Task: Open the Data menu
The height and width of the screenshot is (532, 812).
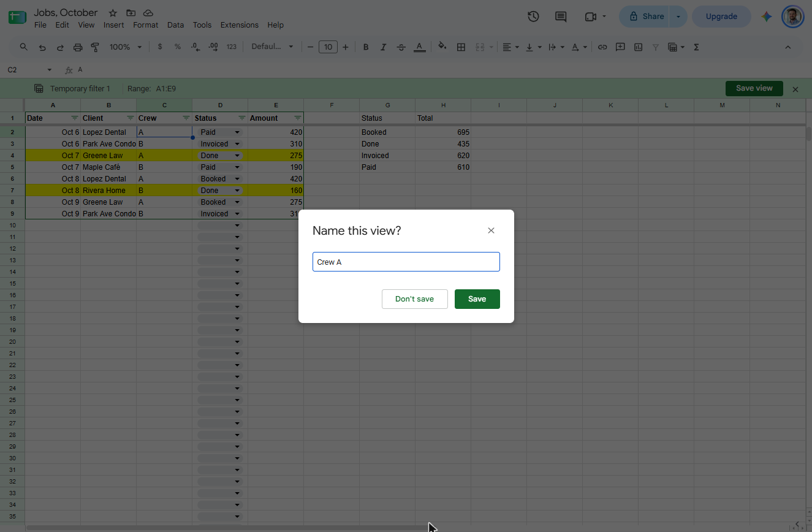Action: (175, 25)
